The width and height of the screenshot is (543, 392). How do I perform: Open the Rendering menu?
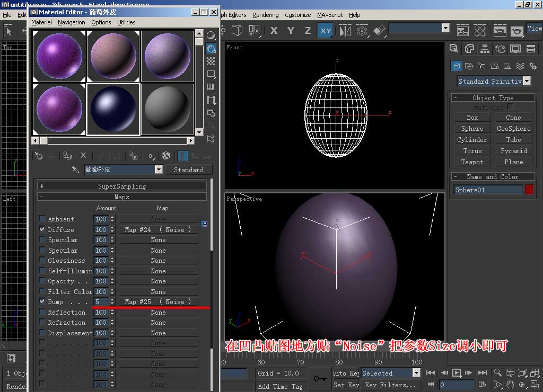[x=265, y=15]
